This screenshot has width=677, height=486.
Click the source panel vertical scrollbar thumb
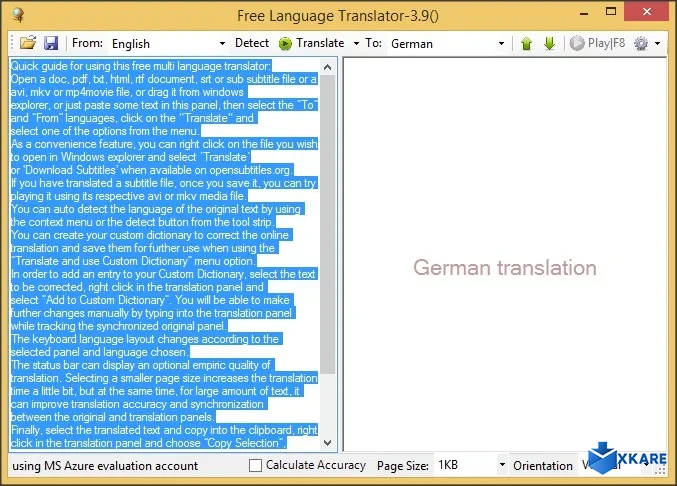click(327, 224)
